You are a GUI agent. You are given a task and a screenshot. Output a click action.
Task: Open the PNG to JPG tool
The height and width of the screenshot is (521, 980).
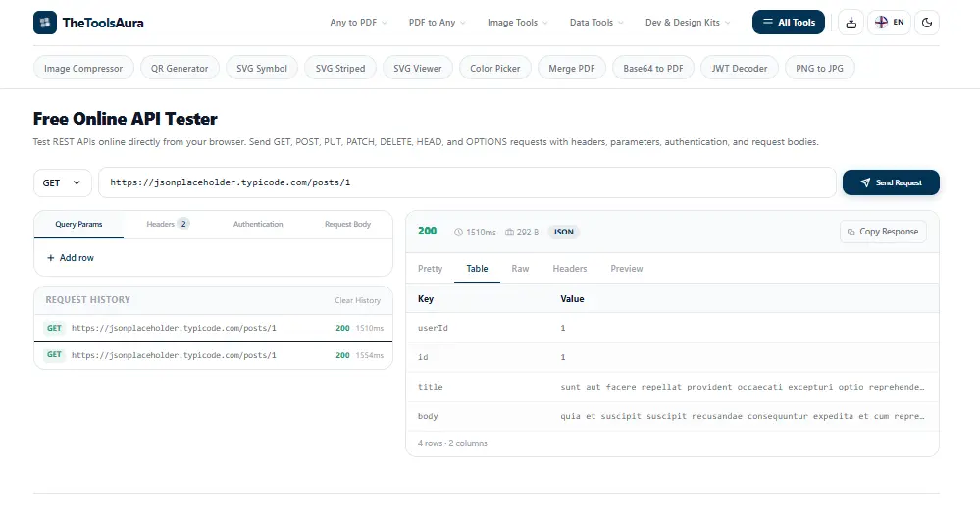(x=819, y=68)
